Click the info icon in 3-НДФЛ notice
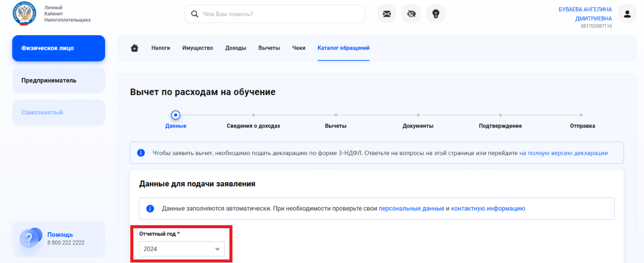The image size is (644, 263). click(x=141, y=153)
